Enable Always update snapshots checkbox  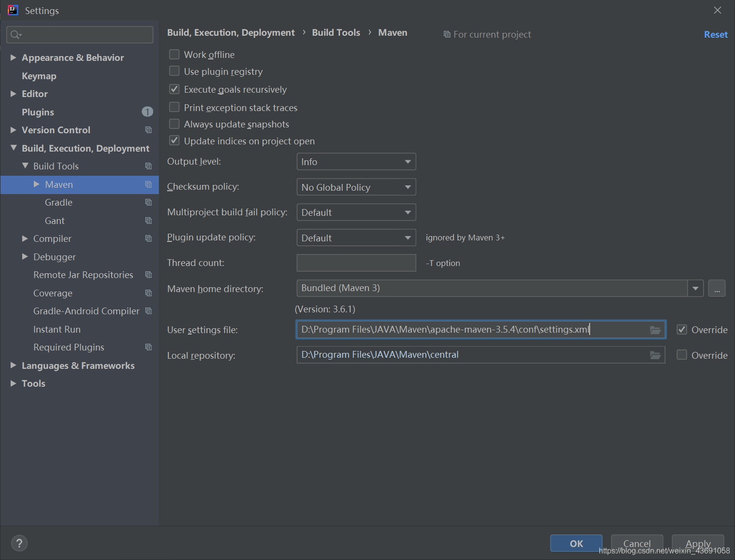pos(174,124)
